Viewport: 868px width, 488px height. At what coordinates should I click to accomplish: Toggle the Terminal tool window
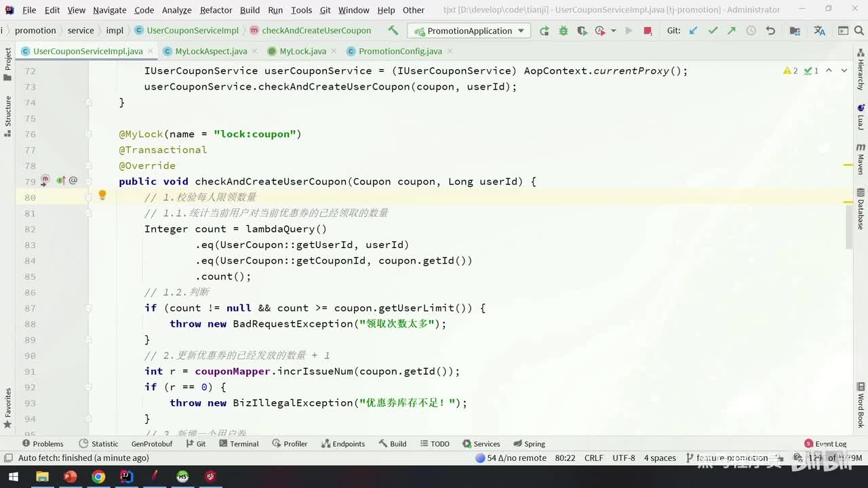tap(238, 444)
